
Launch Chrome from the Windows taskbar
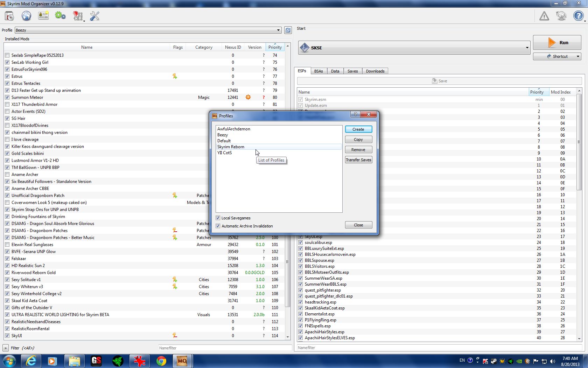tap(161, 361)
